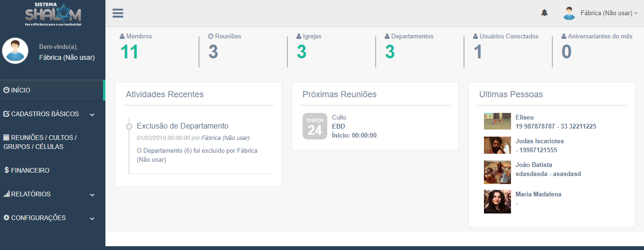The width and height of the screenshot is (644, 250).
Task: Go to the Início menu item
Action: [x=20, y=90]
